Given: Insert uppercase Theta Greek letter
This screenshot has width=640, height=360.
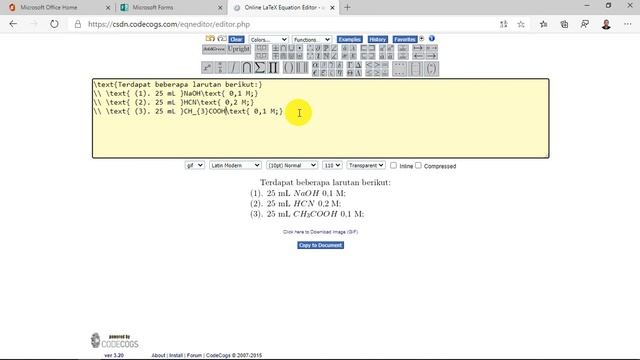Looking at the screenshot, I should pyautogui.click(x=350, y=73).
